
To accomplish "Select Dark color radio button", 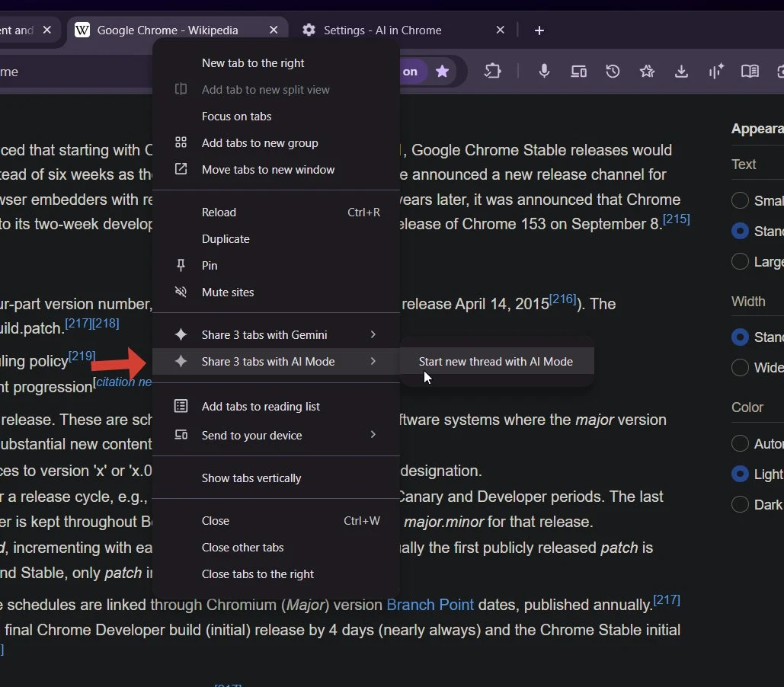I will tap(740, 504).
